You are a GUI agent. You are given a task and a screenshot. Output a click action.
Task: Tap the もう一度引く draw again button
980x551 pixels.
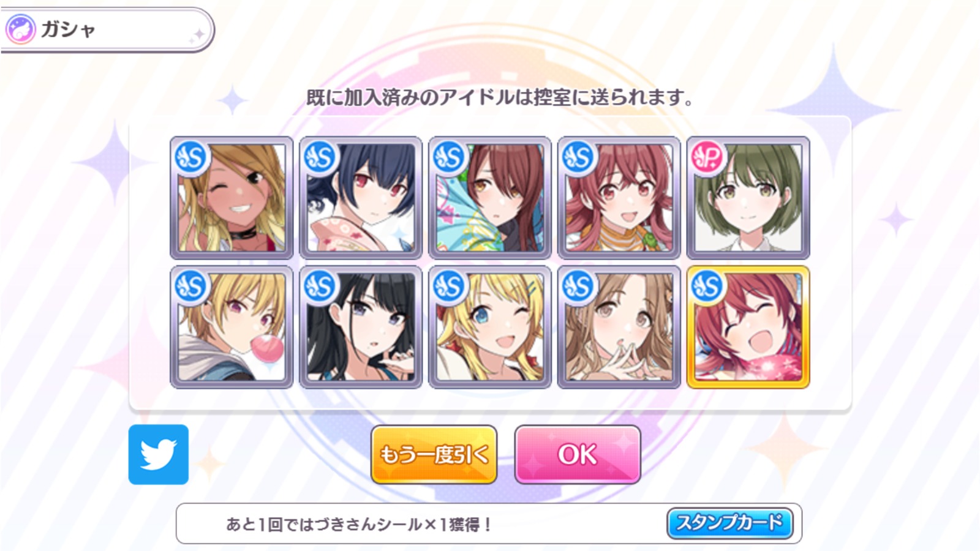click(434, 455)
